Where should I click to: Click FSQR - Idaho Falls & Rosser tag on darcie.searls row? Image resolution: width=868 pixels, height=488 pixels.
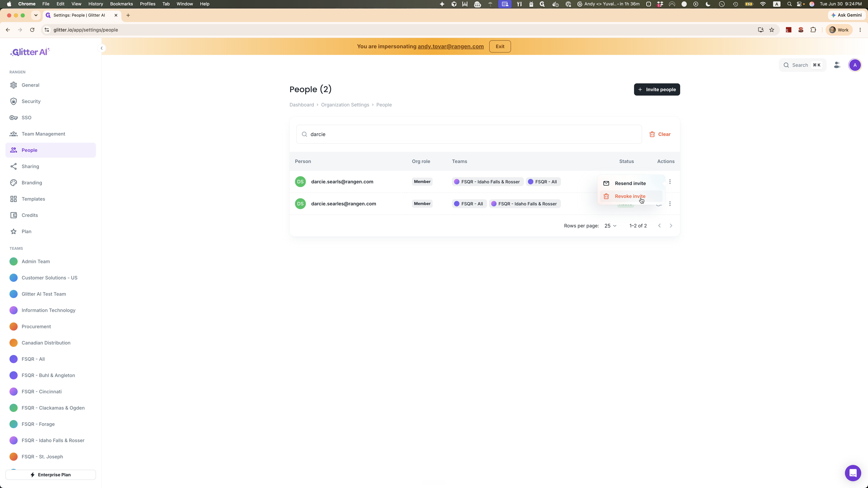coord(488,182)
